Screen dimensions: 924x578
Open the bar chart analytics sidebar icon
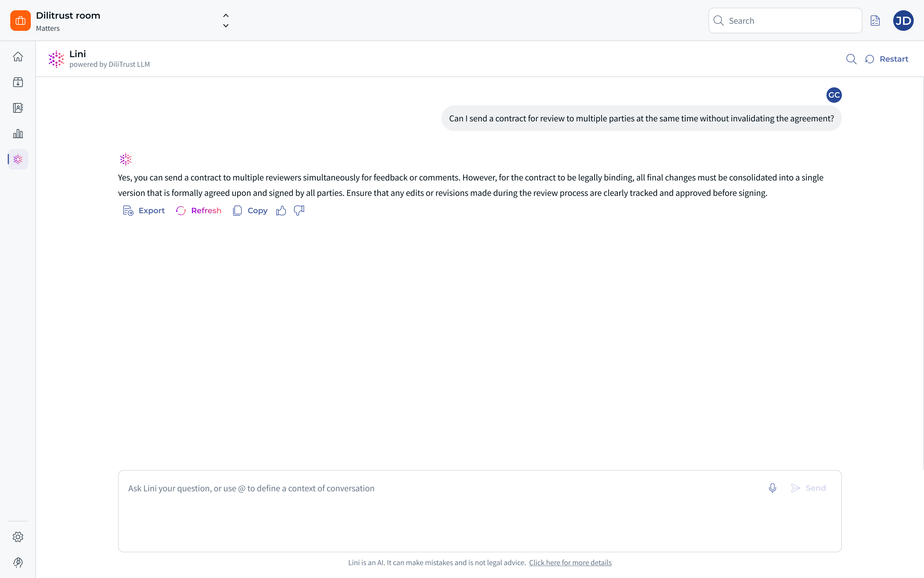(x=18, y=133)
